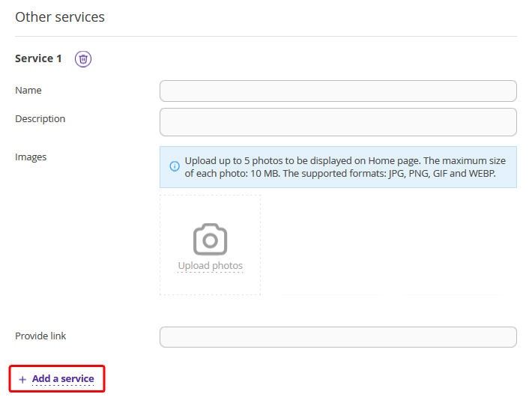The height and width of the screenshot is (397, 532).
Task: Click the Other services section heading
Action: pyautogui.click(x=60, y=17)
